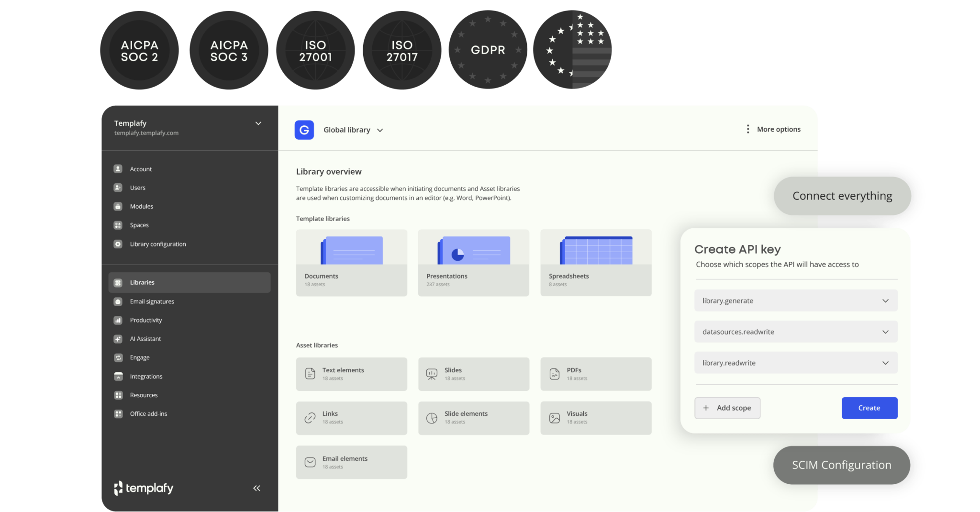980x512 pixels.
Task: Click the Create button
Action: (x=869, y=408)
